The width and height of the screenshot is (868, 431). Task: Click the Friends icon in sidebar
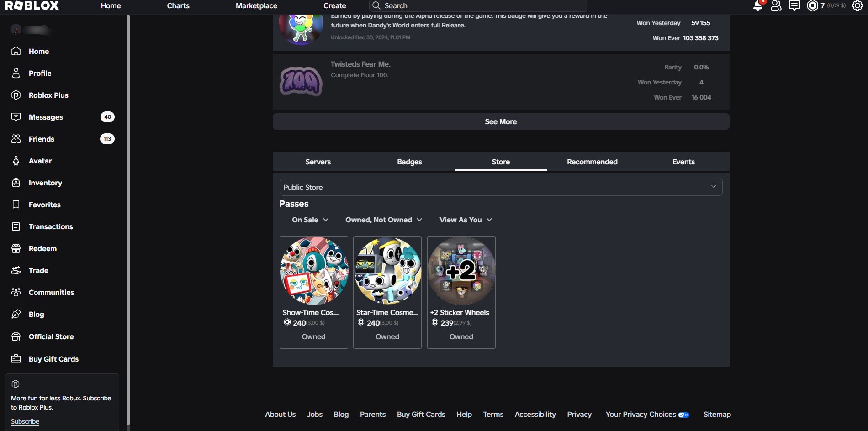click(16, 139)
